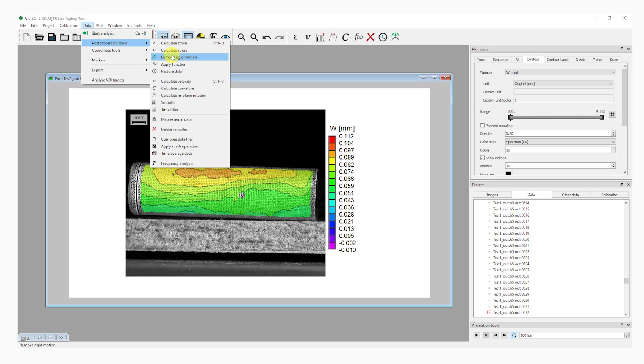Viewport: 644px width, 364px height.
Task: Click the Calculate strain epsilon toolbar icon
Action: click(295, 37)
